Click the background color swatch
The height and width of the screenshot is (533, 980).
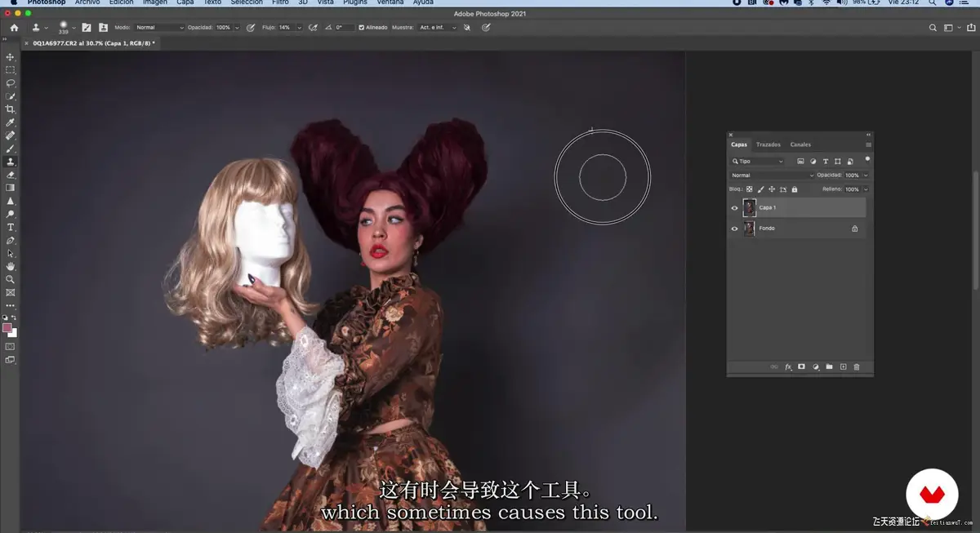[13, 332]
